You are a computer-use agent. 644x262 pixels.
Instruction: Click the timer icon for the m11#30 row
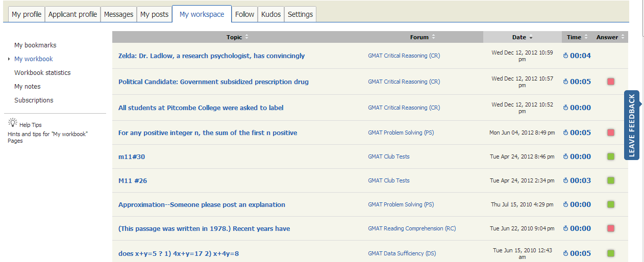[x=565, y=156]
